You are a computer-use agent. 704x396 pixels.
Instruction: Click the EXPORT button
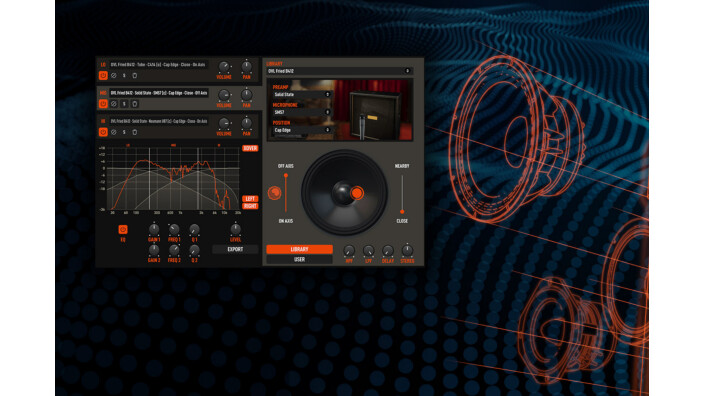[235, 249]
